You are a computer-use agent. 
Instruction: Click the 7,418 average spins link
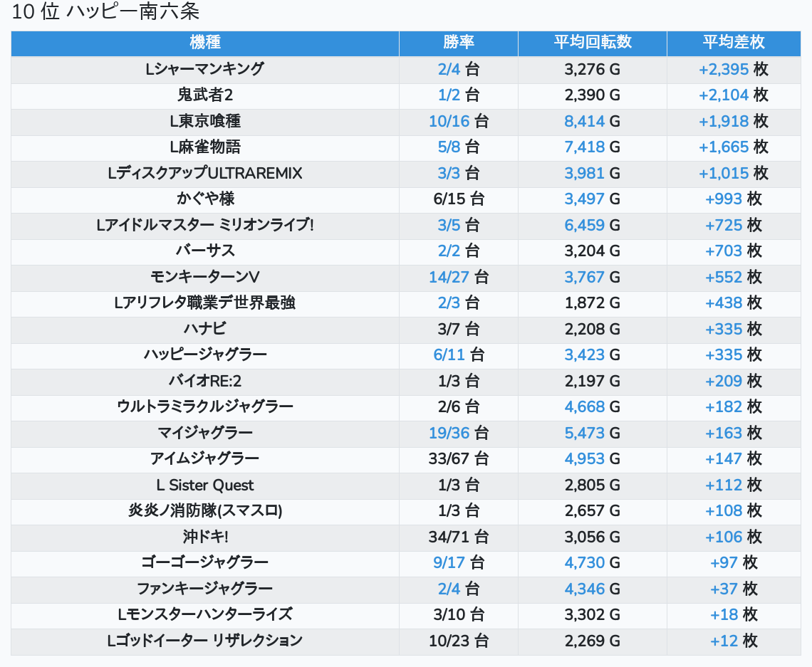click(x=584, y=147)
